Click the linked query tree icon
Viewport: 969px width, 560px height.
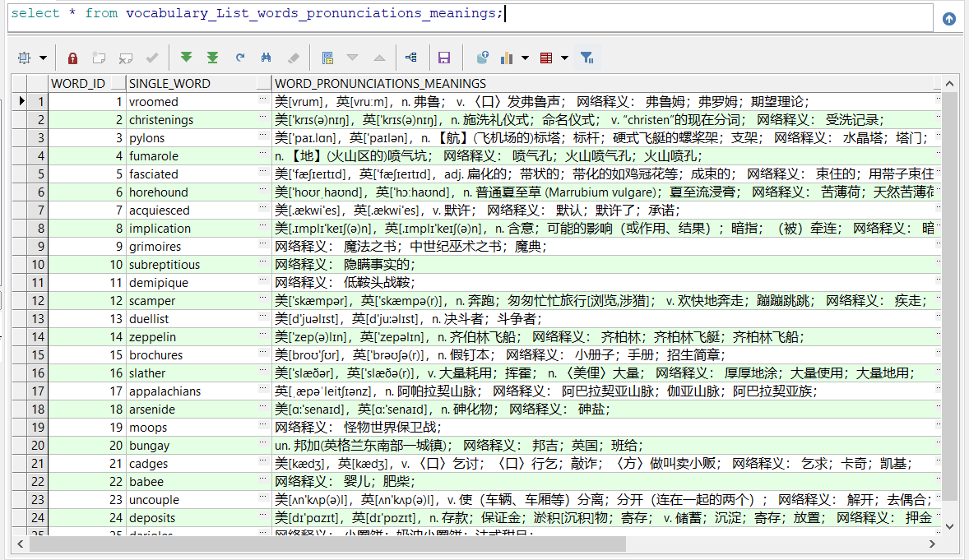[x=411, y=58]
